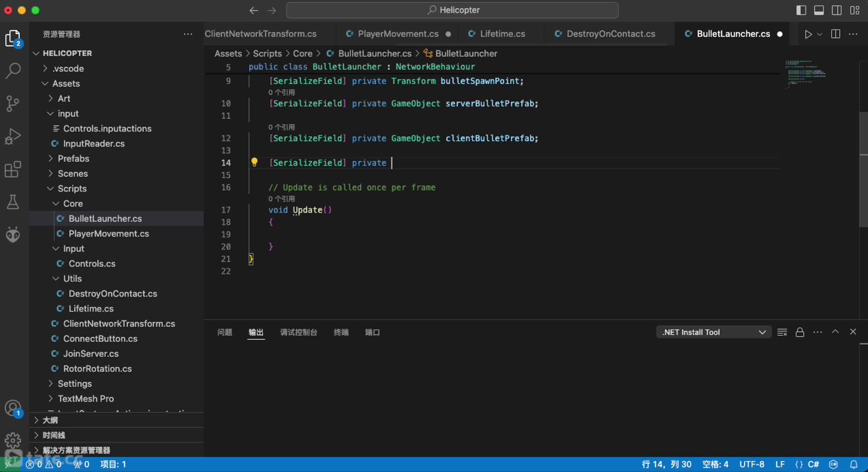Open Explorer panel more actions ellipsis
The height and width of the screenshot is (472, 868).
[188, 34]
